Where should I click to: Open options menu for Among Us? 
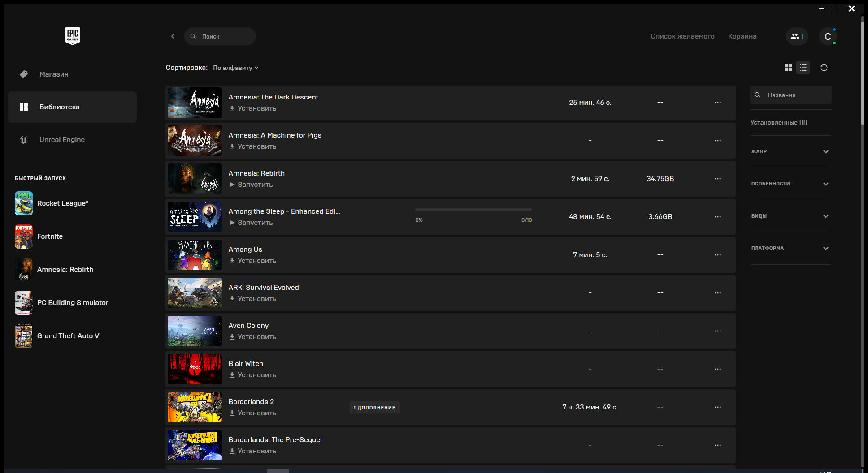click(x=718, y=255)
